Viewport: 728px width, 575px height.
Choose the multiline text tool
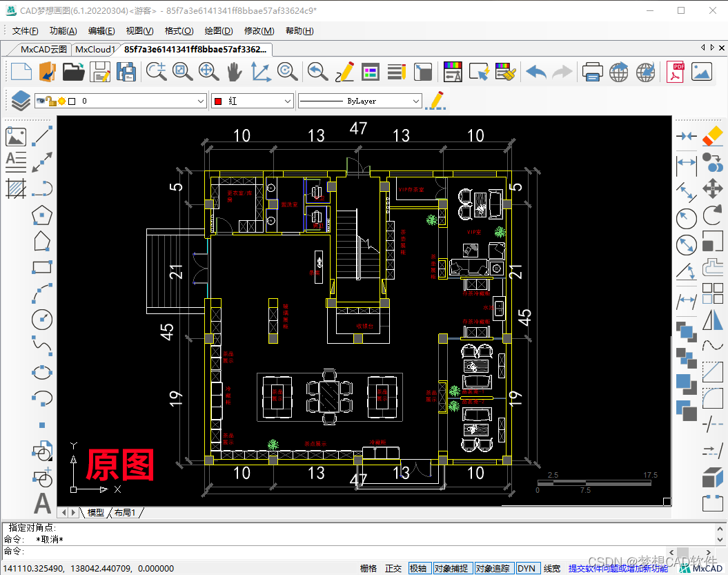16,162
